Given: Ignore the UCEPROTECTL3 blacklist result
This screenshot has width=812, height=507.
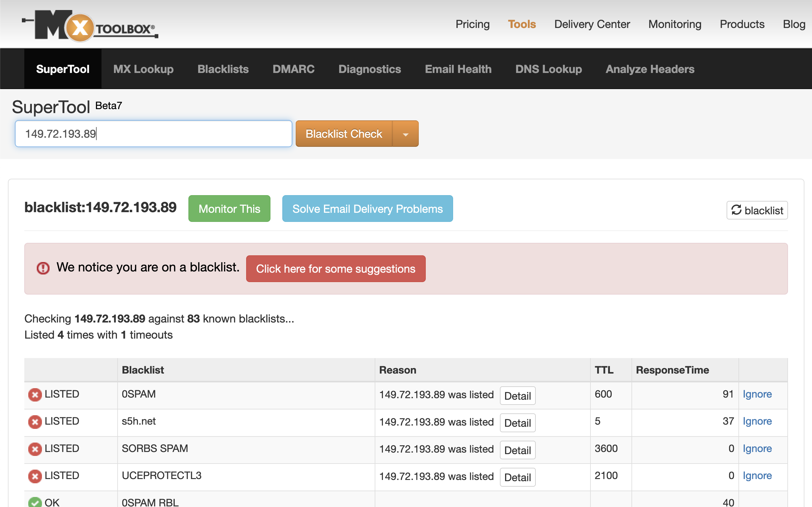Looking at the screenshot, I should pos(757,475).
